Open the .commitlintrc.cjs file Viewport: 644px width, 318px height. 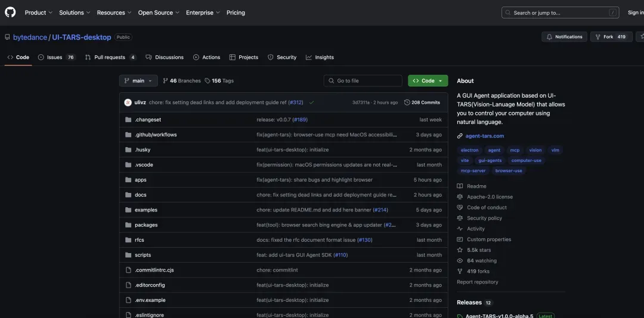click(154, 270)
